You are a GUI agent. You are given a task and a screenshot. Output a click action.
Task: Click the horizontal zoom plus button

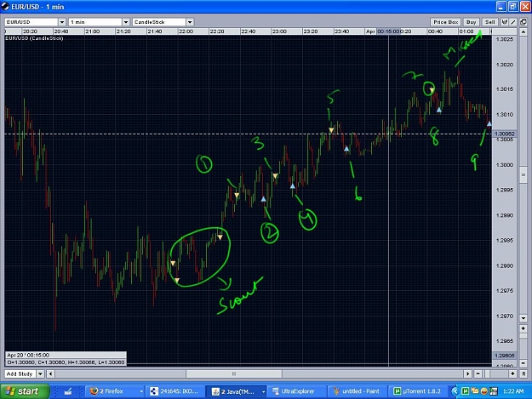512,373
